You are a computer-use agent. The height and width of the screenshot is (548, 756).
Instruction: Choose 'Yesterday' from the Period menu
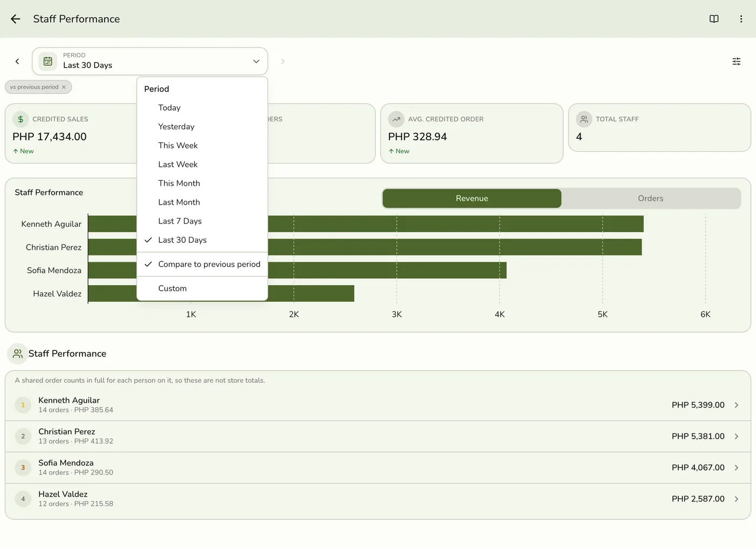(x=202, y=127)
